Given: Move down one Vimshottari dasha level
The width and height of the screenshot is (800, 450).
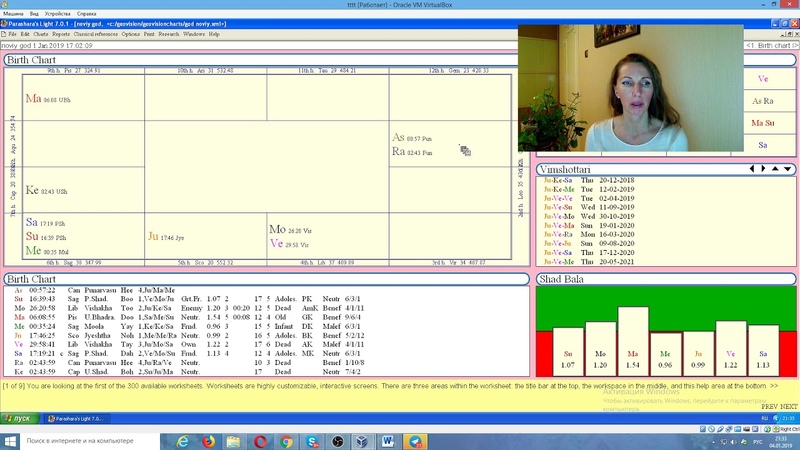Looking at the screenshot, I should 788,169.
